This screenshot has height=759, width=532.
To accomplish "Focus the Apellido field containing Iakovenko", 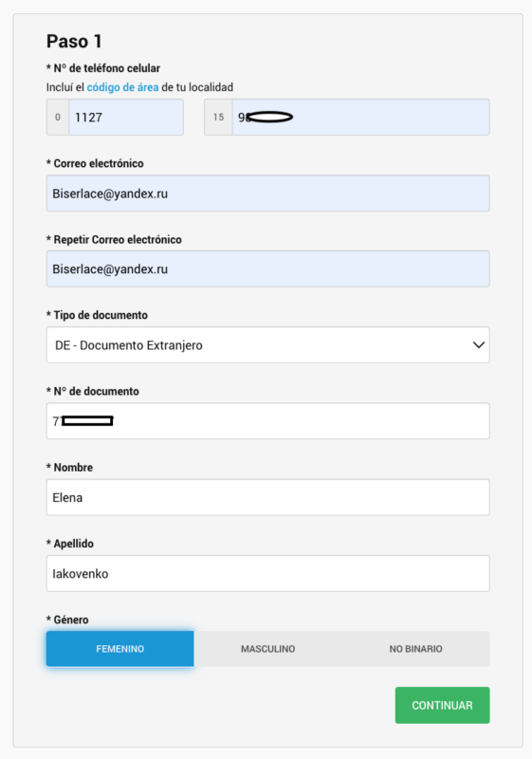I will [x=268, y=573].
